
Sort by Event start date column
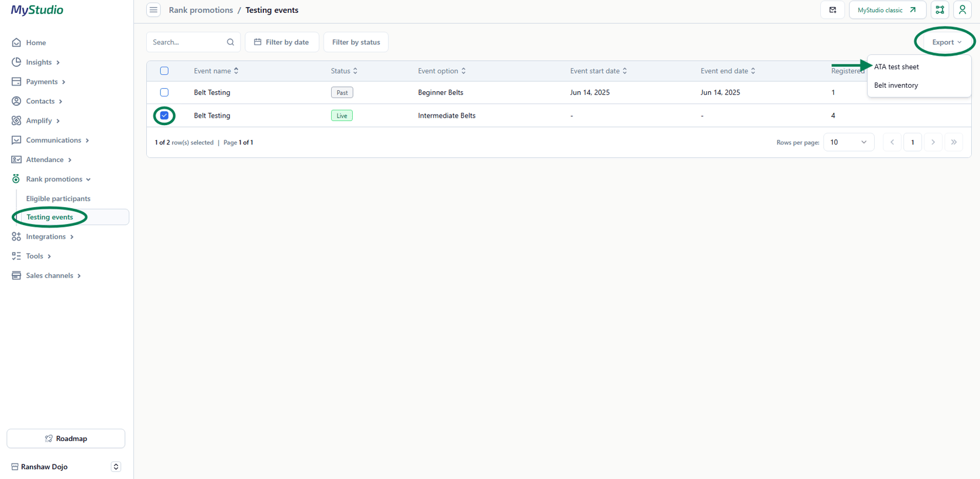coord(599,71)
